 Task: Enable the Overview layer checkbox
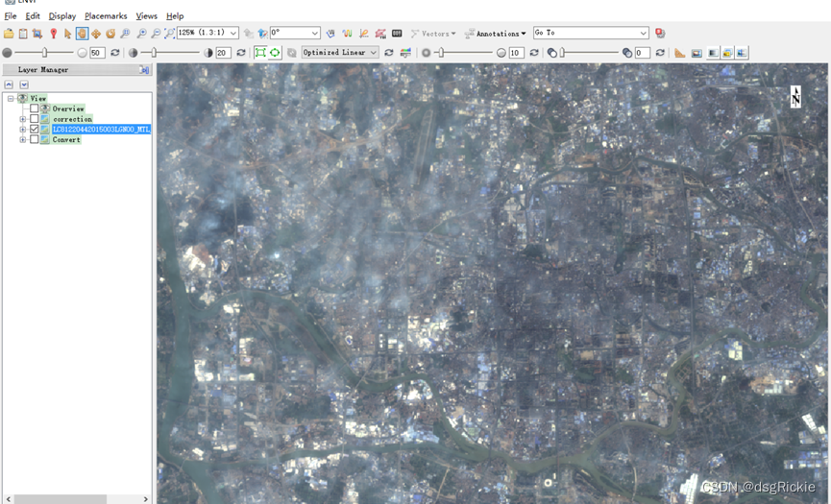[35, 108]
